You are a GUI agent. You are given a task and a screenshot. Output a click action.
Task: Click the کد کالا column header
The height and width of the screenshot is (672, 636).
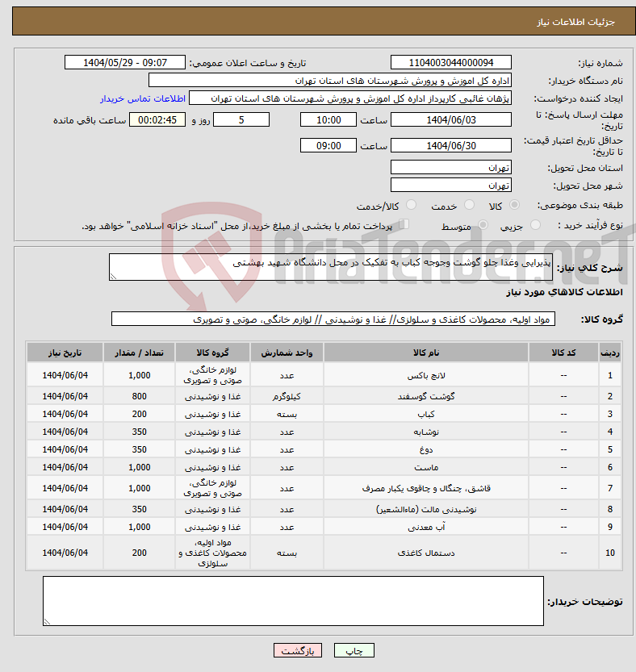click(563, 353)
